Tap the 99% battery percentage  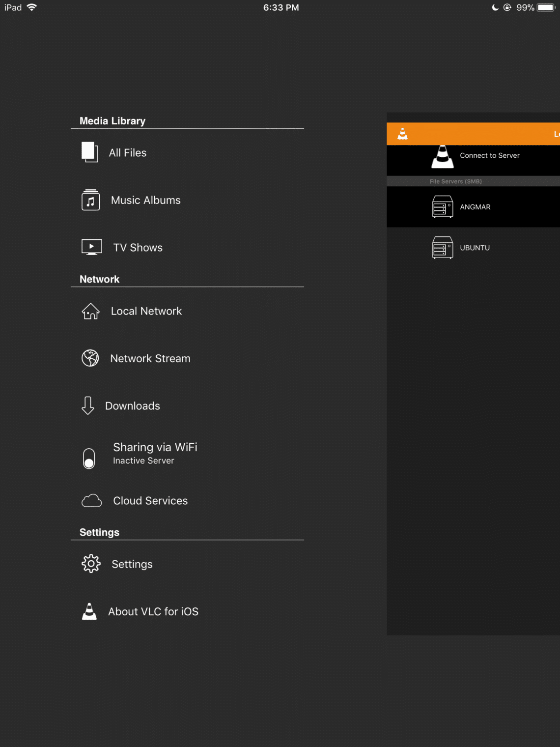coord(525,7)
